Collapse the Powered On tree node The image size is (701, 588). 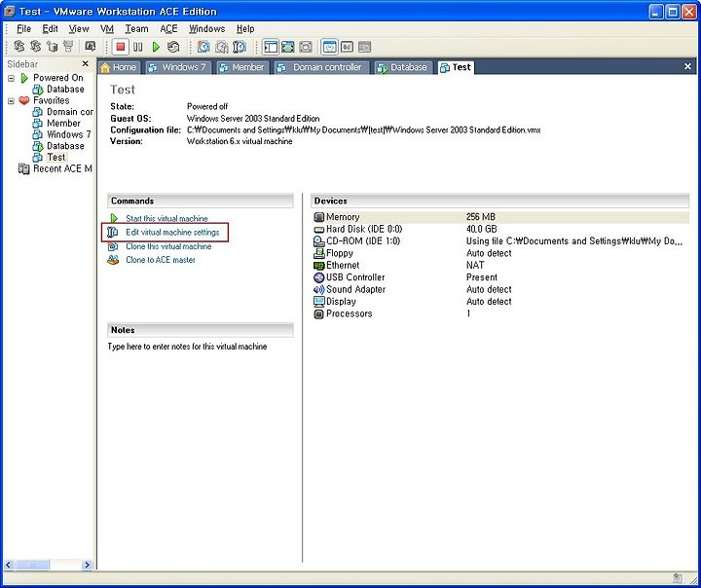(11, 78)
